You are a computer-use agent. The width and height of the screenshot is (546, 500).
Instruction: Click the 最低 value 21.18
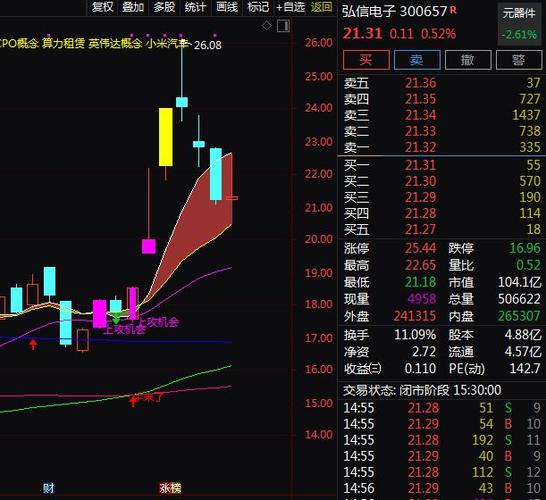click(x=420, y=282)
